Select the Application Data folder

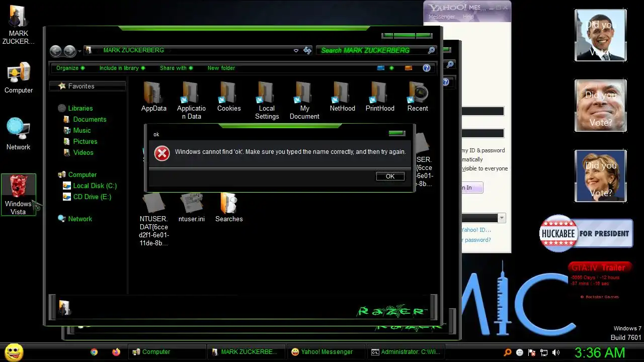pyautogui.click(x=191, y=101)
